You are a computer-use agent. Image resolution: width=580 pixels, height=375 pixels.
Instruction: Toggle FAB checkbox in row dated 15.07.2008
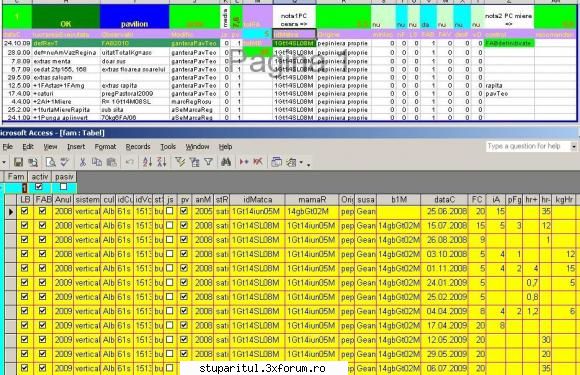[43, 226]
